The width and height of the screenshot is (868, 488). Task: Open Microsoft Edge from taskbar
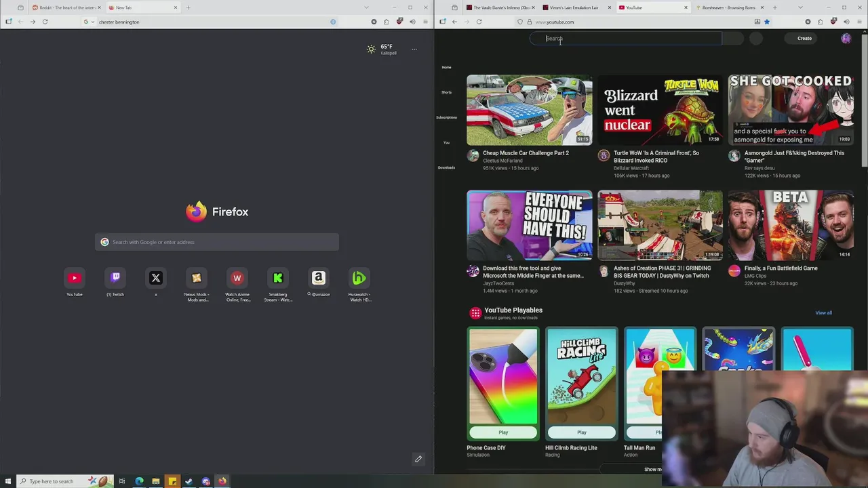click(x=139, y=481)
